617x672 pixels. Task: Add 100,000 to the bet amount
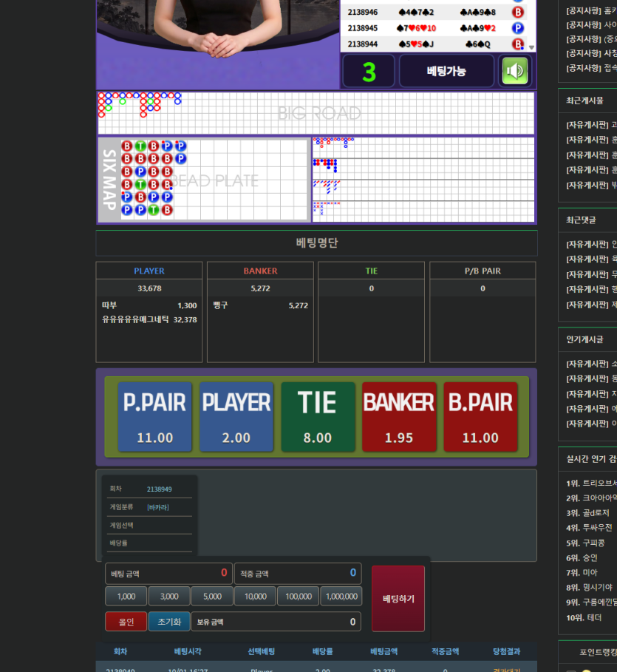tap(299, 596)
